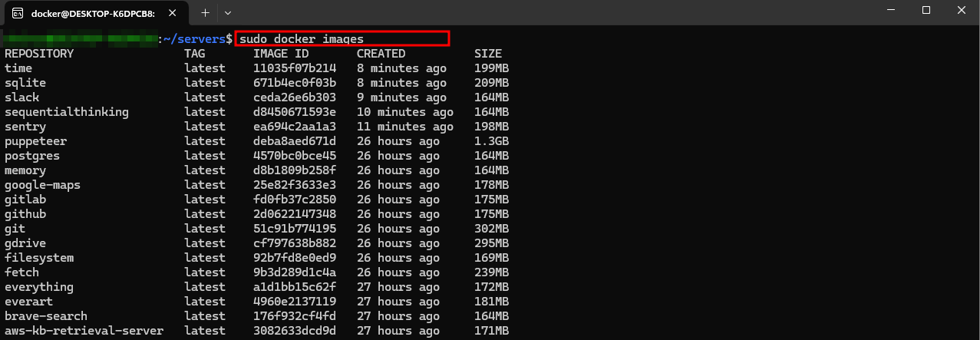Maximize the terminal window
980x340 pixels.
click(x=926, y=11)
